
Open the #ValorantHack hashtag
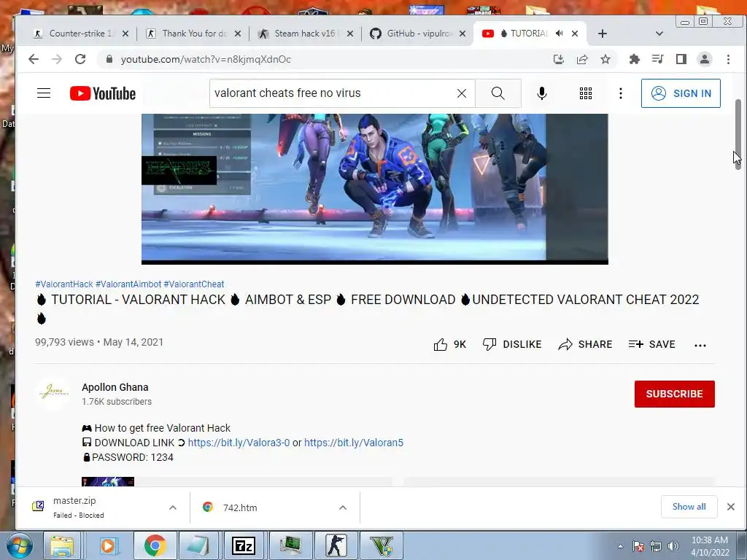point(64,284)
